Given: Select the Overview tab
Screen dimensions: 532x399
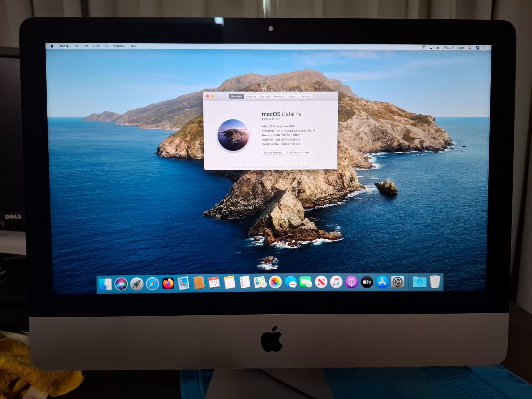Looking at the screenshot, I should (x=237, y=96).
